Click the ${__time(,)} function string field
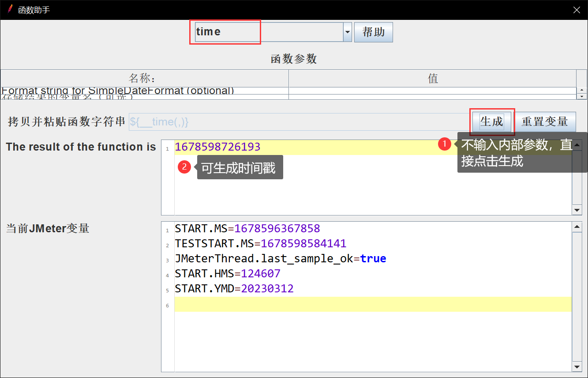Viewport: 588px width, 378px height. click(298, 122)
